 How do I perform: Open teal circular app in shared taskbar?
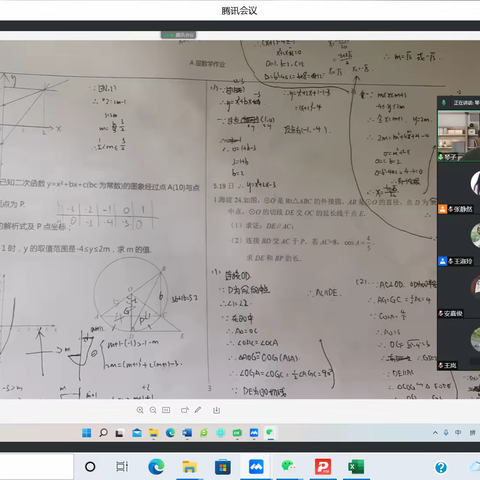pos(220,433)
